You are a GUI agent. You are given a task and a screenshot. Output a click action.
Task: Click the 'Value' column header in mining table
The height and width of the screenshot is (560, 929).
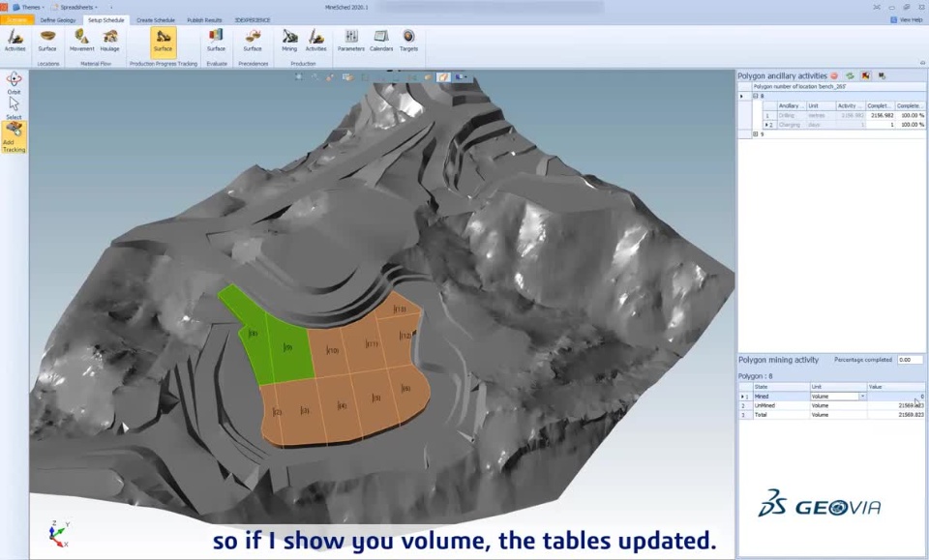click(x=896, y=387)
